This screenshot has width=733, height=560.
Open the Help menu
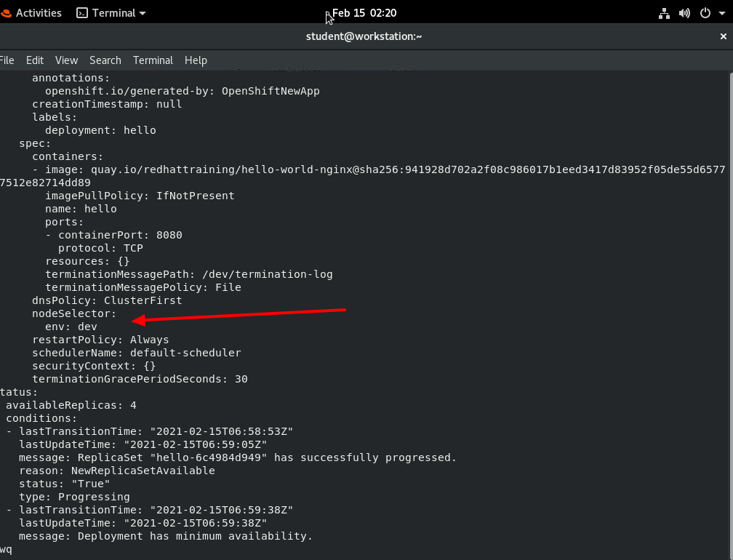tap(196, 60)
